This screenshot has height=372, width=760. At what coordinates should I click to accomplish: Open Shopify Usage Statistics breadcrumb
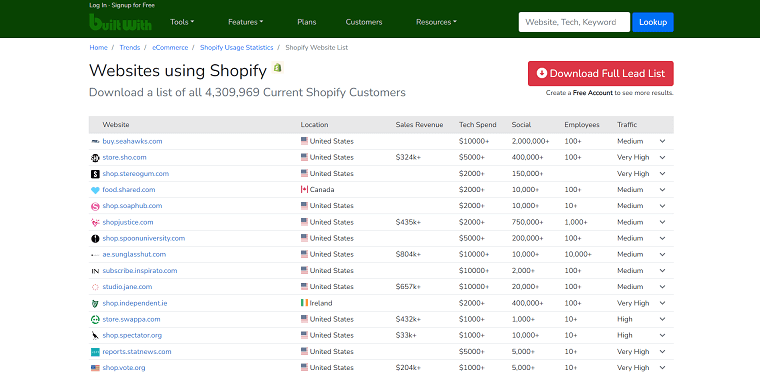pos(237,48)
